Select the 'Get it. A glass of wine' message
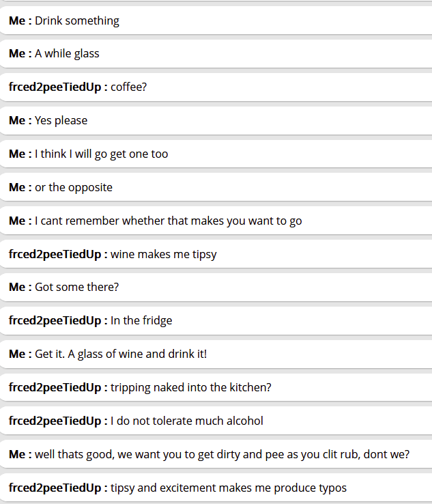This screenshot has height=504, width=432. click(x=121, y=354)
